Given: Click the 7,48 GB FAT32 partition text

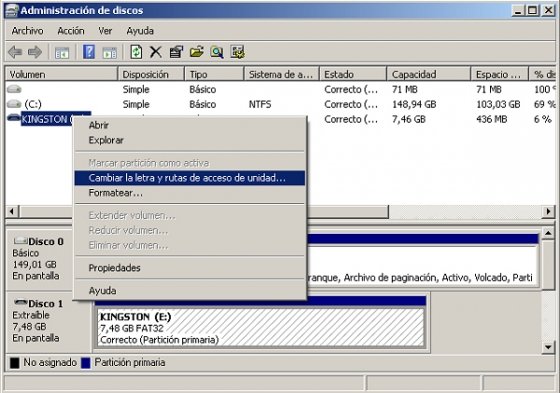Looking at the screenshot, I should click(x=132, y=328).
